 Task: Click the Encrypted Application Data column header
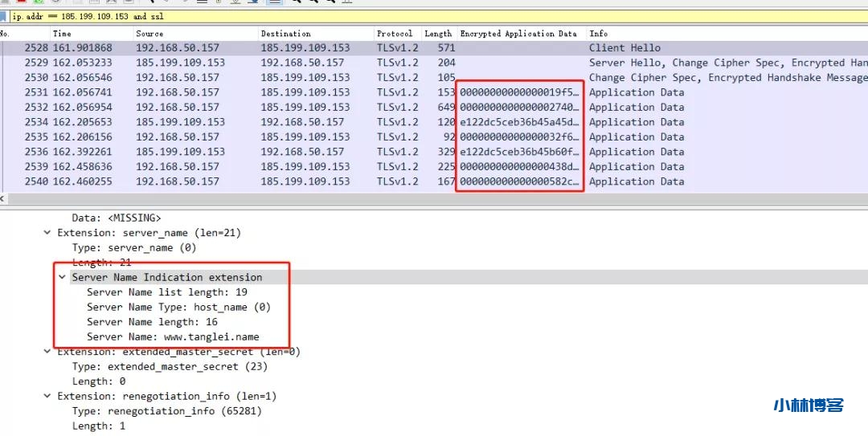point(518,34)
